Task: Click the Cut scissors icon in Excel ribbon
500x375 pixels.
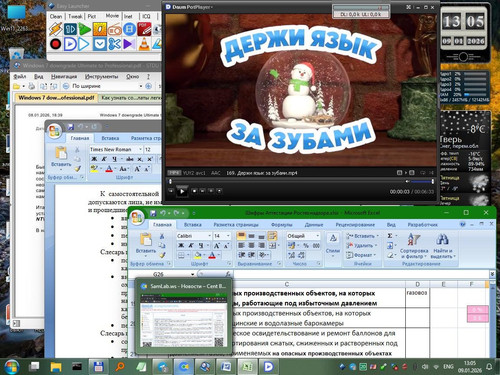Action: pyautogui.click(x=162, y=236)
